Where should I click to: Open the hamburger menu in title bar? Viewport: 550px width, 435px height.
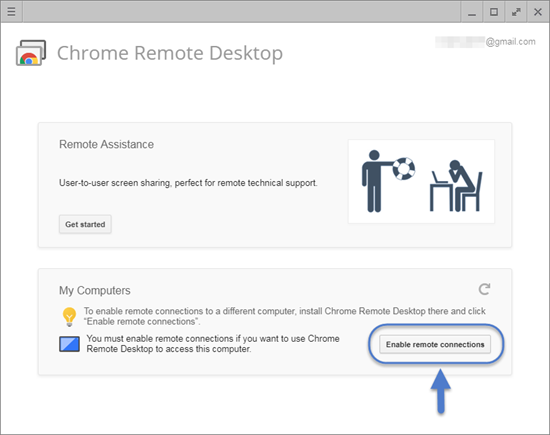tap(11, 12)
